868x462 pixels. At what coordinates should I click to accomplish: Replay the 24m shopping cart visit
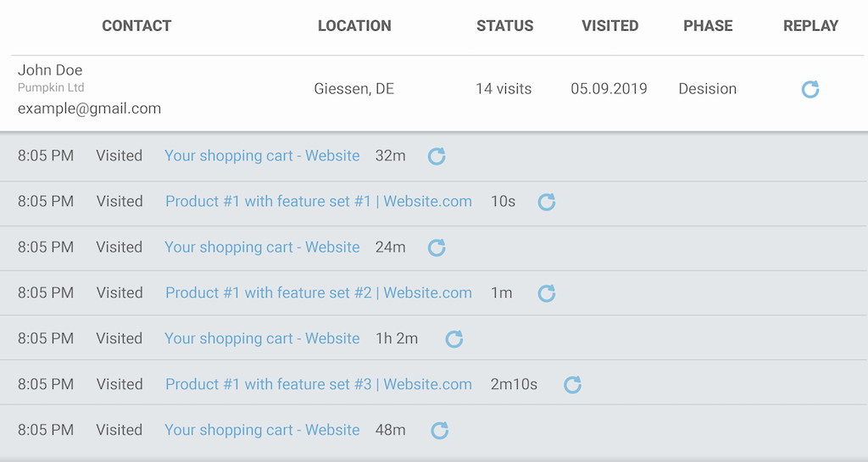437,248
